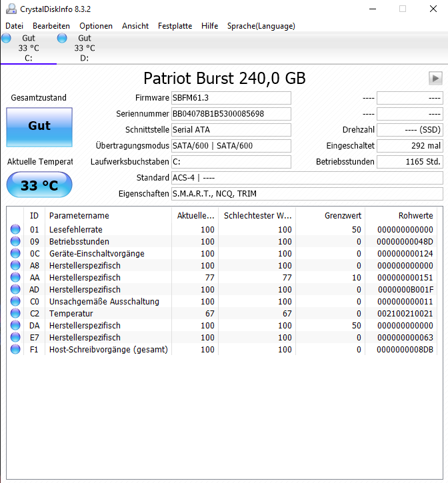Click the status orb for drive C:
Screen dimensions: 448x483
pyautogui.click(x=6, y=38)
